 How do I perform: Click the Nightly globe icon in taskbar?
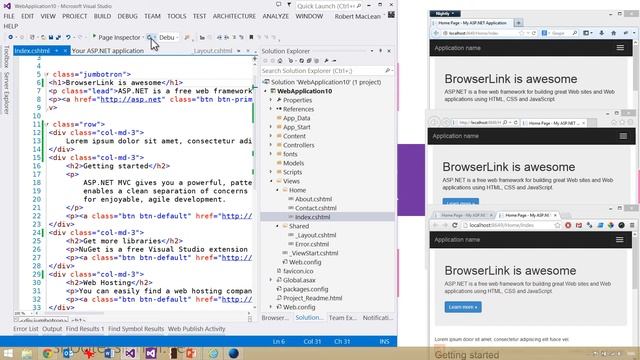233,353
